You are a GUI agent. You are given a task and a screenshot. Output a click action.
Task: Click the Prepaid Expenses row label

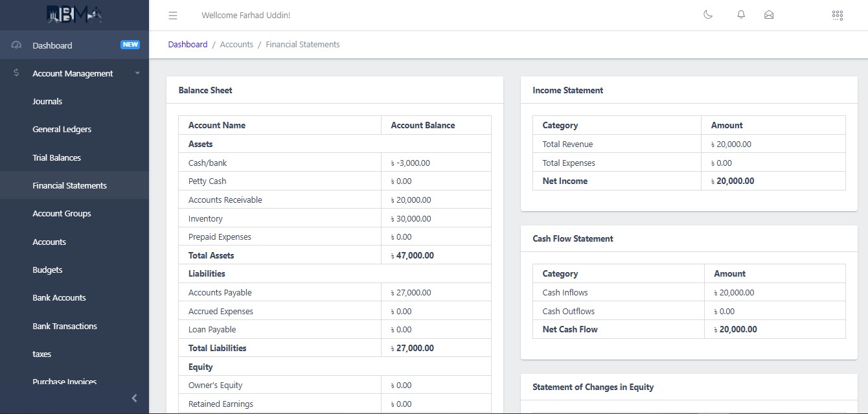click(220, 236)
